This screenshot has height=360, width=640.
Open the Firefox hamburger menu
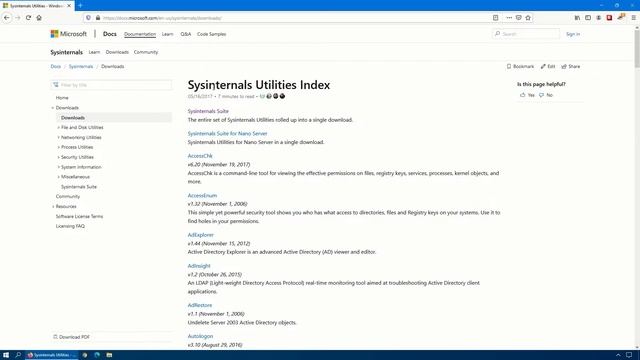tap(633, 18)
